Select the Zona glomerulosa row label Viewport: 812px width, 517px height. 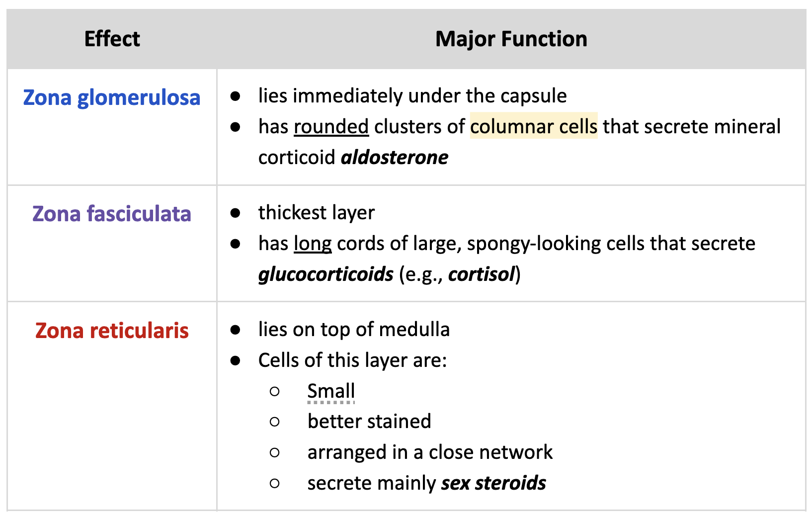[112, 97]
